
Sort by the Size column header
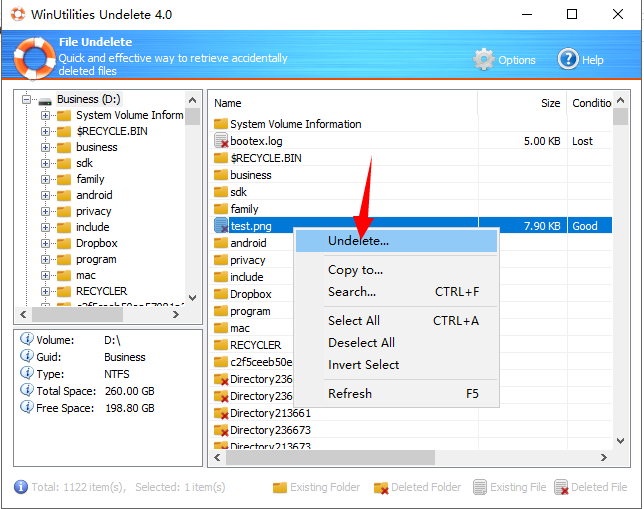[522, 103]
